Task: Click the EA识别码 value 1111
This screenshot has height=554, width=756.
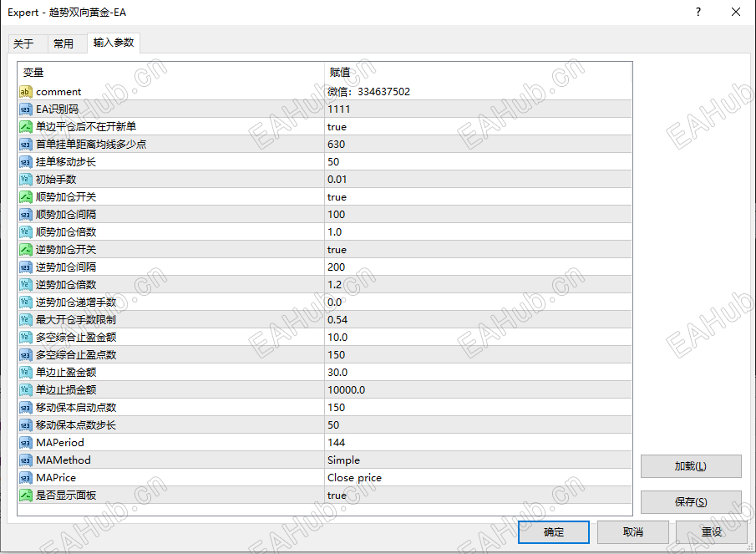Action: point(338,109)
